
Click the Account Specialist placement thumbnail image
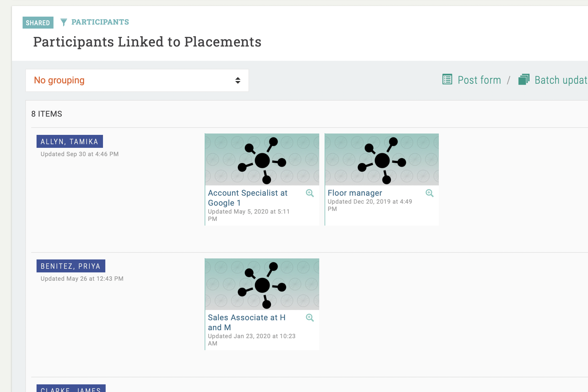coord(262,159)
